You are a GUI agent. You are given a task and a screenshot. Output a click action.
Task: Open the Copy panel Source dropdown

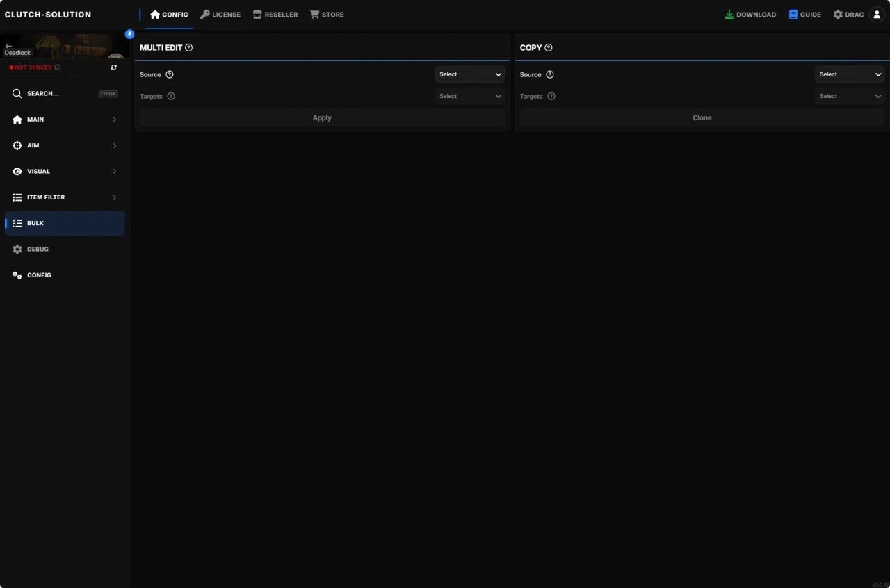pyautogui.click(x=850, y=74)
